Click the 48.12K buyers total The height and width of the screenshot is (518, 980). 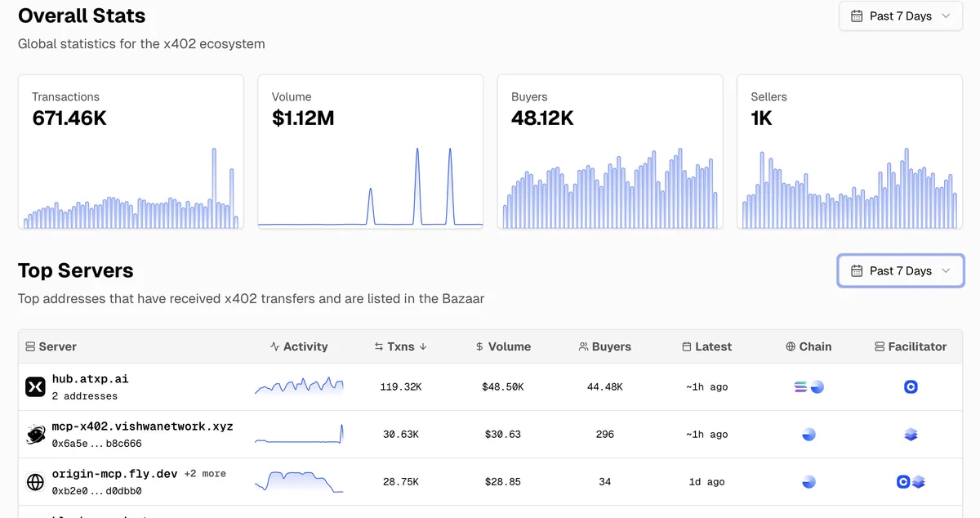[x=542, y=118]
